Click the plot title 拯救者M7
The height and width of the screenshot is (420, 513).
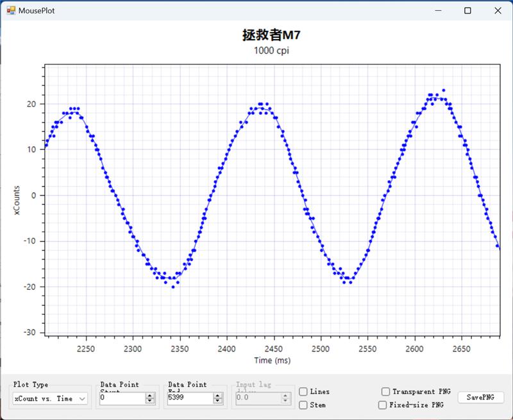[271, 36]
